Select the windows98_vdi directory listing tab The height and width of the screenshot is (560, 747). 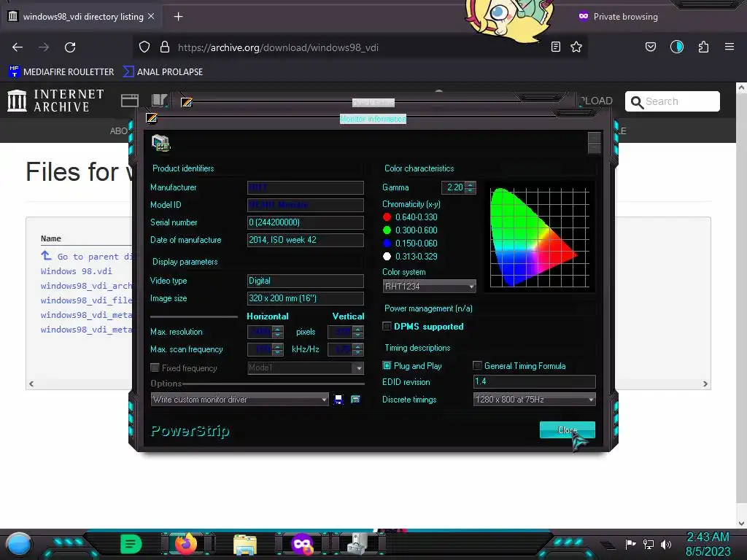(82, 17)
